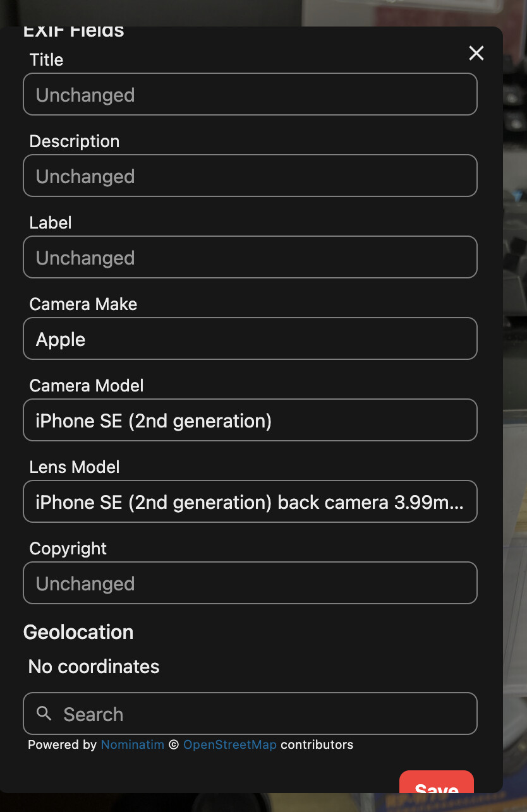Image resolution: width=527 pixels, height=812 pixels.
Task: Select the Description text field
Action: point(250,176)
